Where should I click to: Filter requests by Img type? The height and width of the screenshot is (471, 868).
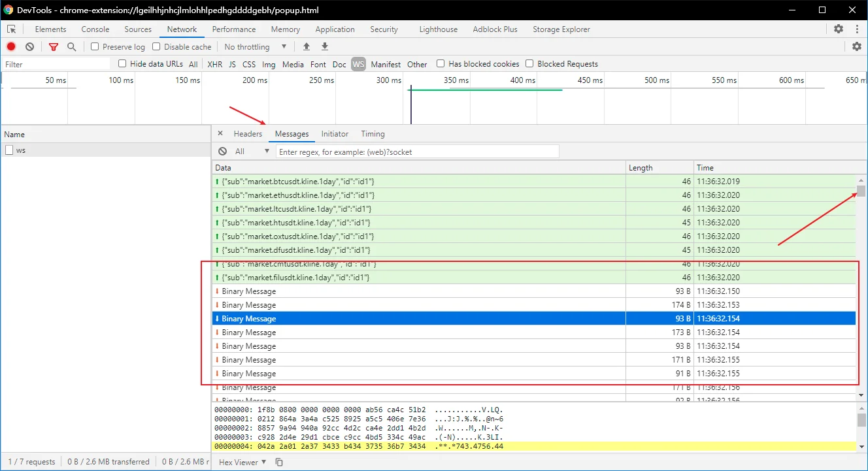tap(269, 64)
